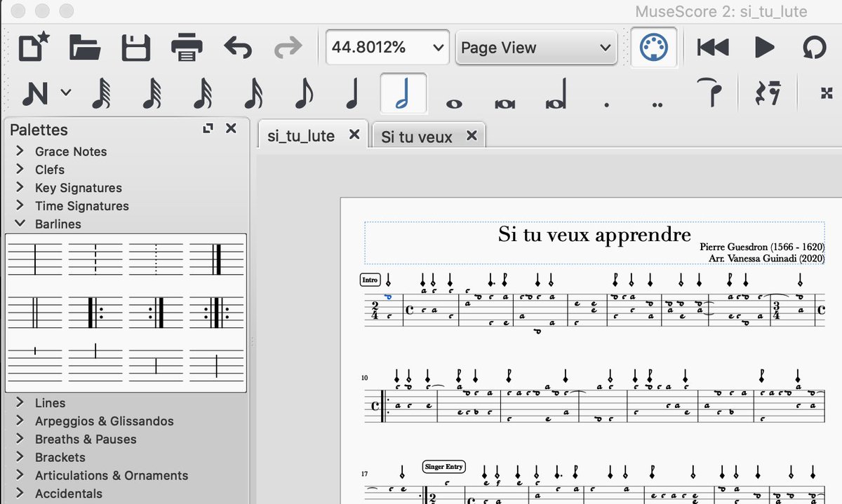Pick second, longer tick barline from palette
The height and width of the screenshot is (504, 842).
tap(96, 362)
